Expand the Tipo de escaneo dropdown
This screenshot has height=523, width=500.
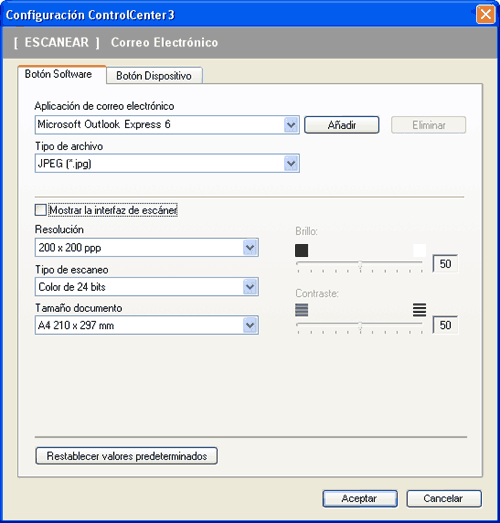point(250,287)
